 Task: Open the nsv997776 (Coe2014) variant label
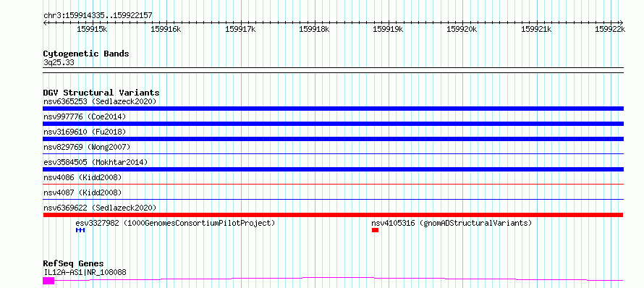coord(85,117)
